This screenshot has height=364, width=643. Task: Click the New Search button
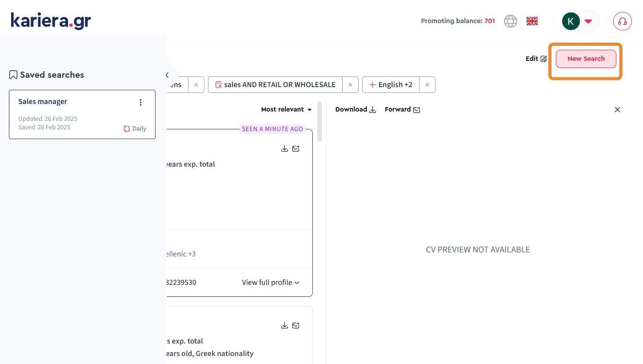pyautogui.click(x=586, y=59)
